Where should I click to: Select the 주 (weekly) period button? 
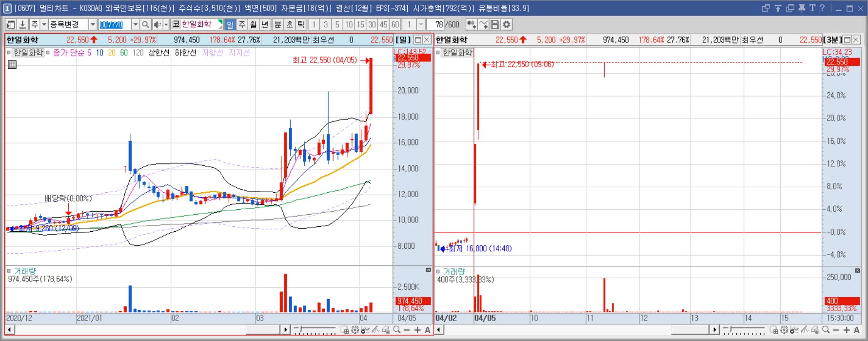coord(242,24)
